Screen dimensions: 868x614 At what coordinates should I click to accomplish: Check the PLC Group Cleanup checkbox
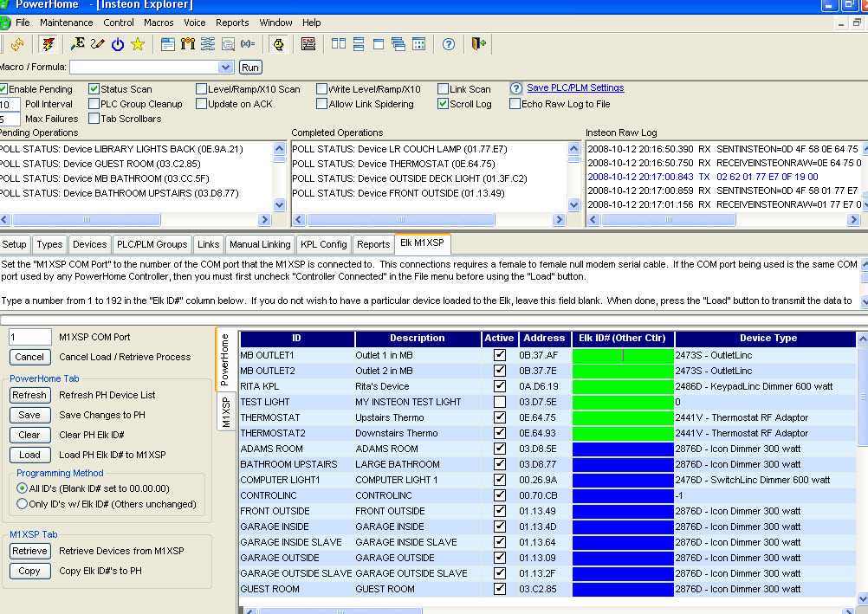[94, 104]
